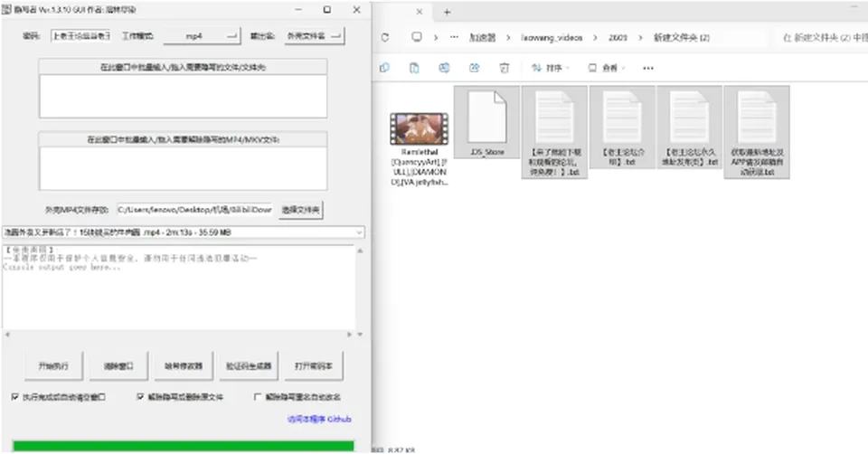The width and height of the screenshot is (868, 454).
Task: Go to laowang_videos breadcrumb in address bar
Action: [x=552, y=38]
